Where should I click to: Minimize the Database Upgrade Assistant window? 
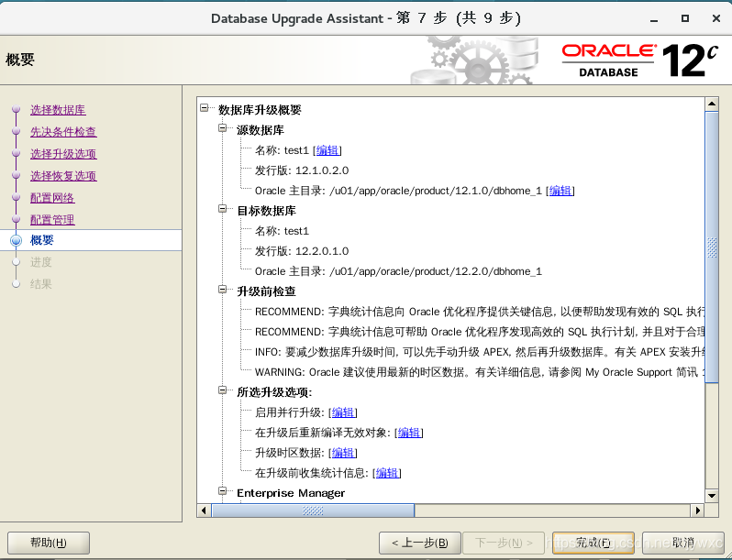654,18
